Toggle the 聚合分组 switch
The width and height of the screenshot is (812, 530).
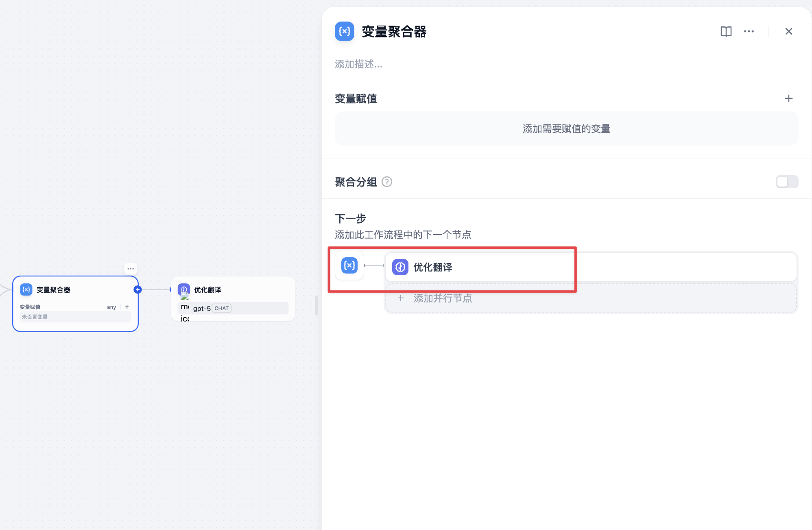point(787,182)
